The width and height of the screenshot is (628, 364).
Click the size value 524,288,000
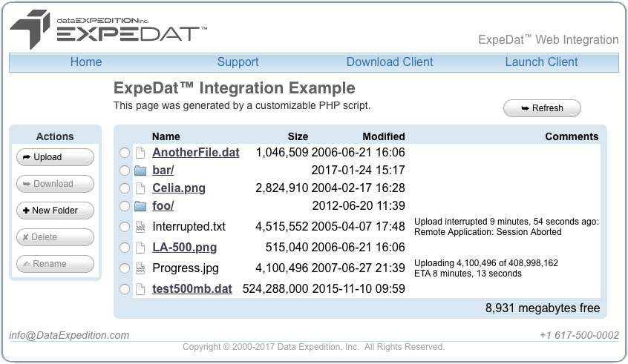[x=275, y=289]
